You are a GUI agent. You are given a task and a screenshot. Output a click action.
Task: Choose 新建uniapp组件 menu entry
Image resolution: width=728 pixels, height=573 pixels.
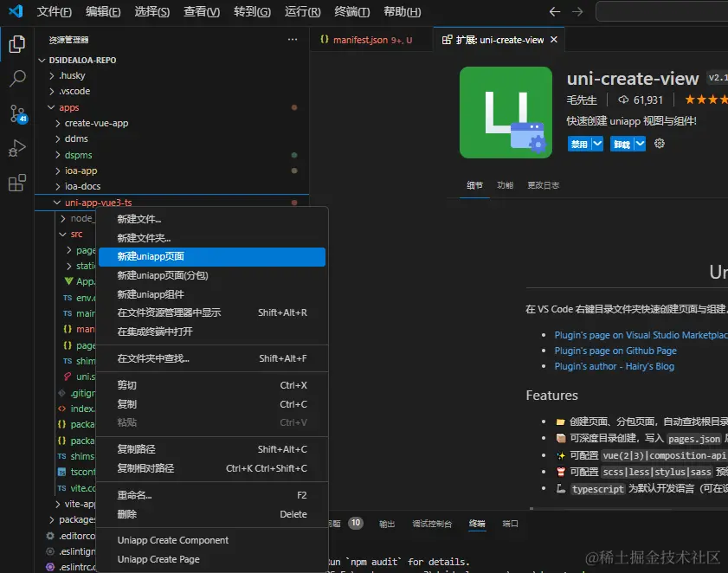point(212,294)
